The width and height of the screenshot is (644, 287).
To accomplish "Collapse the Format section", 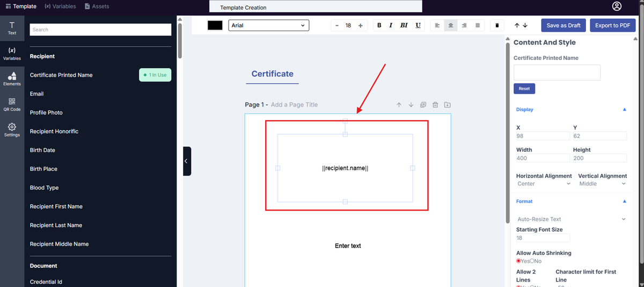I will (x=624, y=201).
